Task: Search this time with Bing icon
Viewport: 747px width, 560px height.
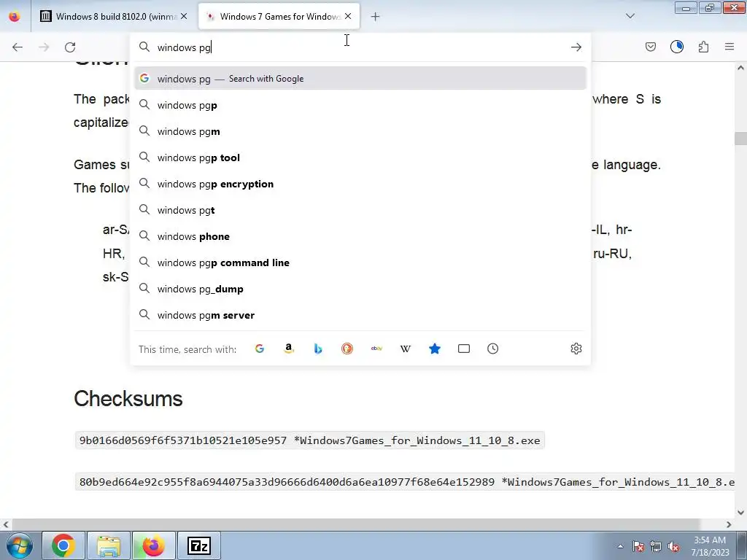Action: 318,349
